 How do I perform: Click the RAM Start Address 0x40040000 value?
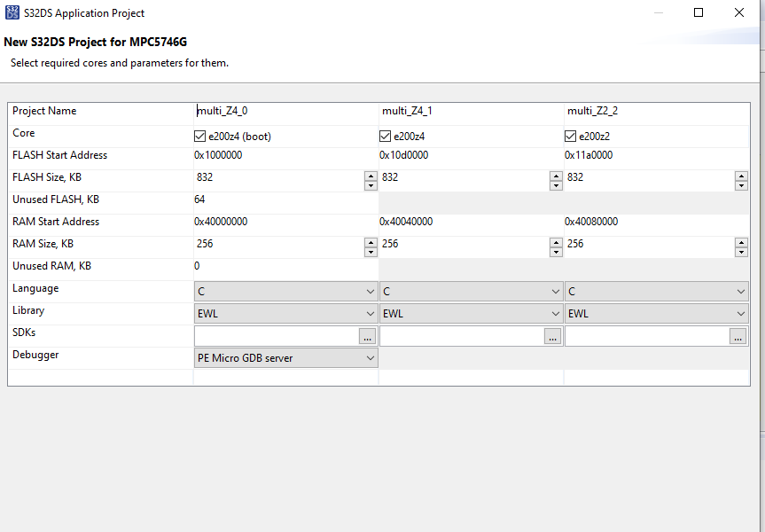406,221
